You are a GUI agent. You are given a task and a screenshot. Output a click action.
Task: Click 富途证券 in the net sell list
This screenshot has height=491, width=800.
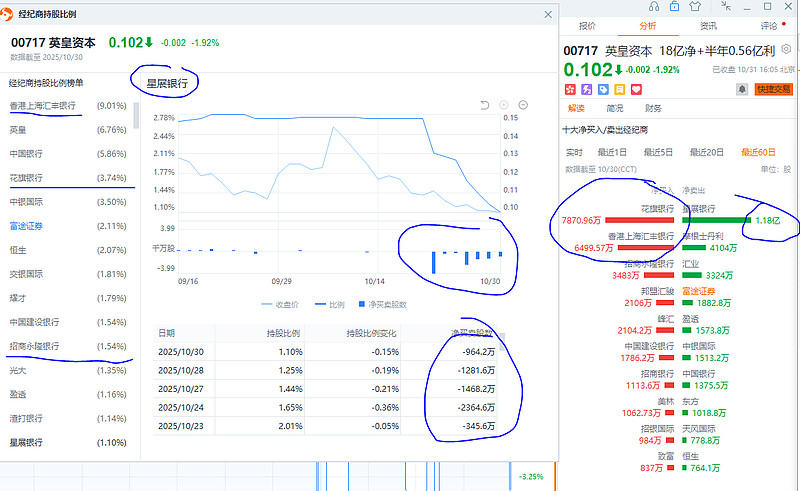(x=698, y=291)
